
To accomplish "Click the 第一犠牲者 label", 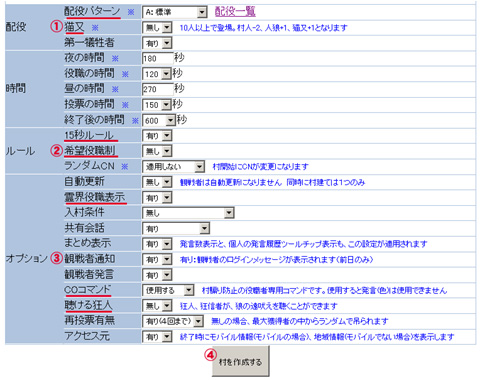I will click(89, 42).
